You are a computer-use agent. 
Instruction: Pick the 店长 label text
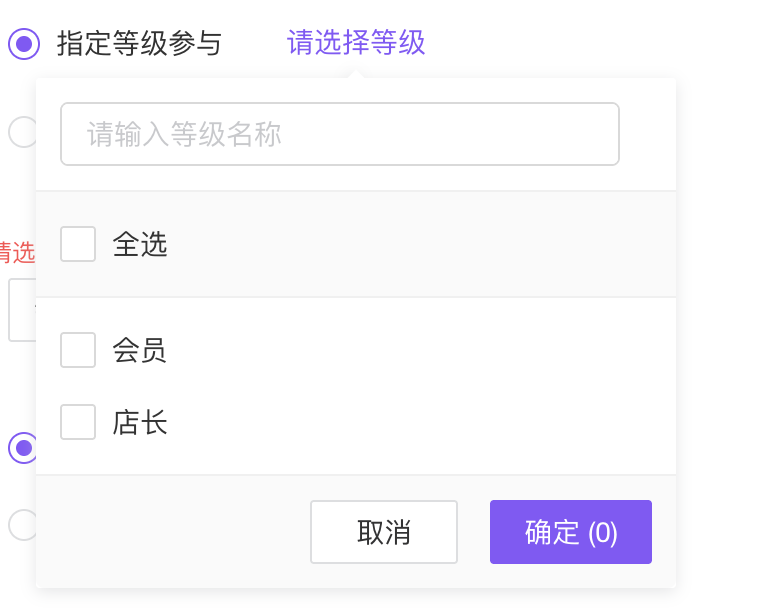pos(140,423)
